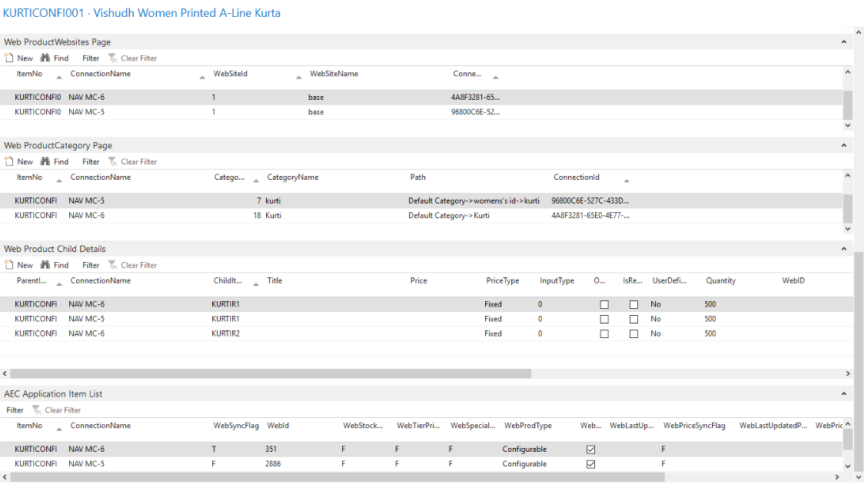Image resolution: width=868 pixels, height=491 pixels.
Task: Click Filter in Web Product Child Details
Action: [x=91, y=265]
